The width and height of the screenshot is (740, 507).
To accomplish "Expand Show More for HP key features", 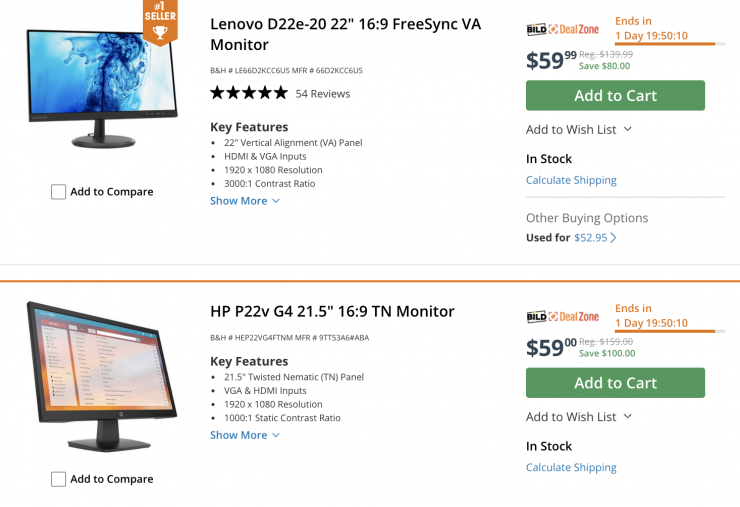I will pyautogui.click(x=245, y=435).
